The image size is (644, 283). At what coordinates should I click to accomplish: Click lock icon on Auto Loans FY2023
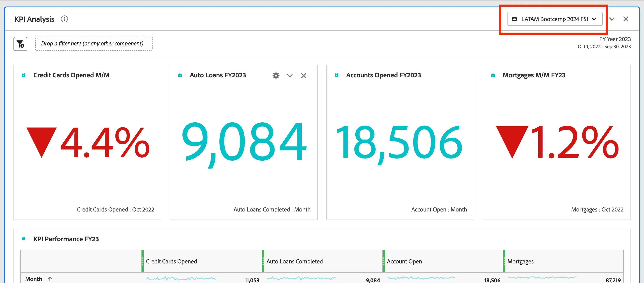(180, 75)
